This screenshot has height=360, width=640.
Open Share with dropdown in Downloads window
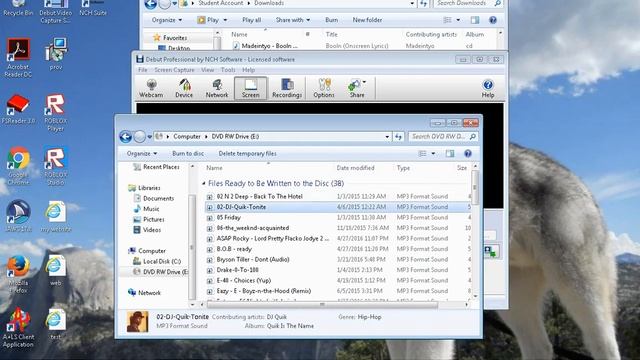(293, 20)
